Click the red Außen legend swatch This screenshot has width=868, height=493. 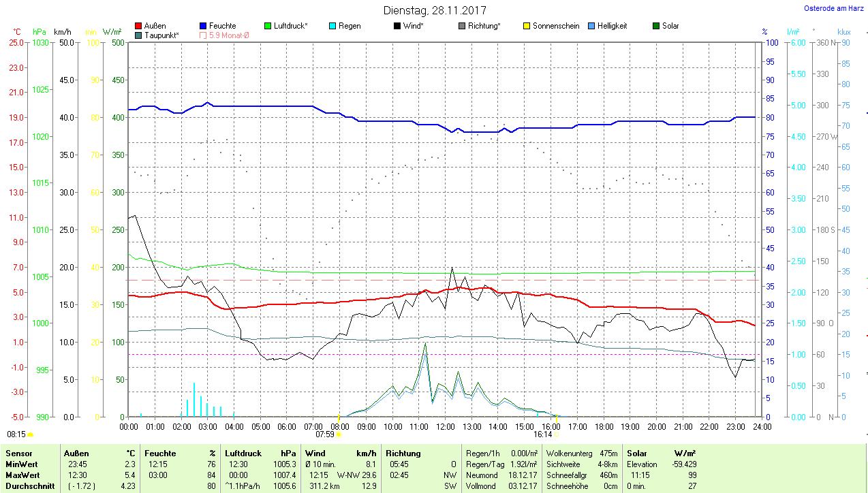coord(139,26)
